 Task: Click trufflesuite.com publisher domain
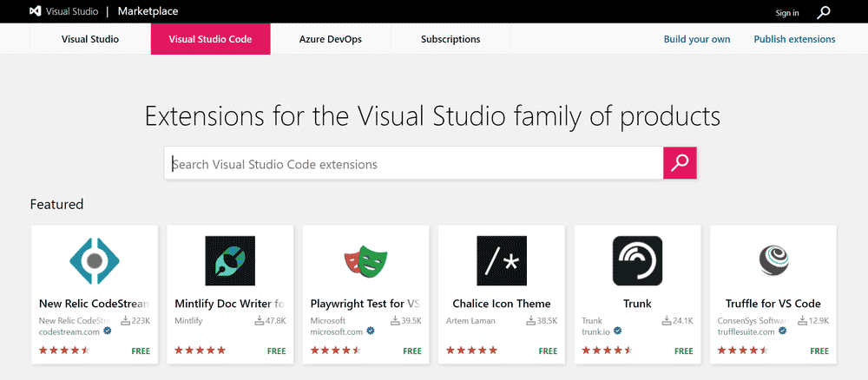tap(745, 332)
